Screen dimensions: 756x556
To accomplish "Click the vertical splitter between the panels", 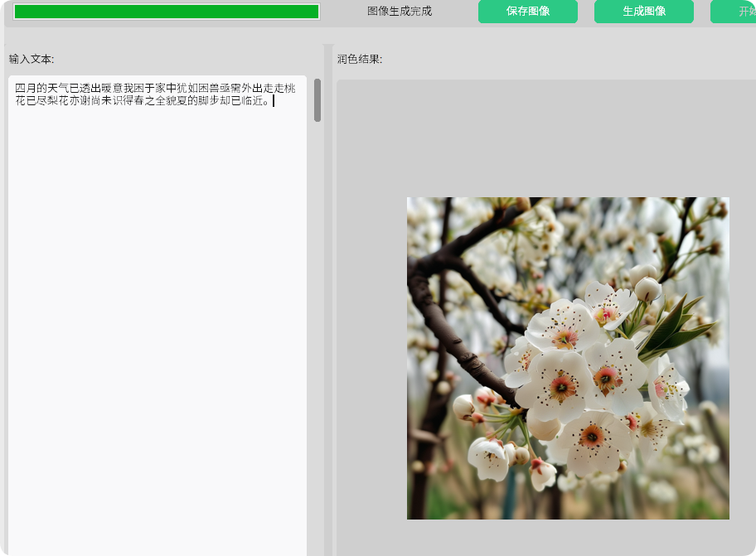I will (x=328, y=300).
